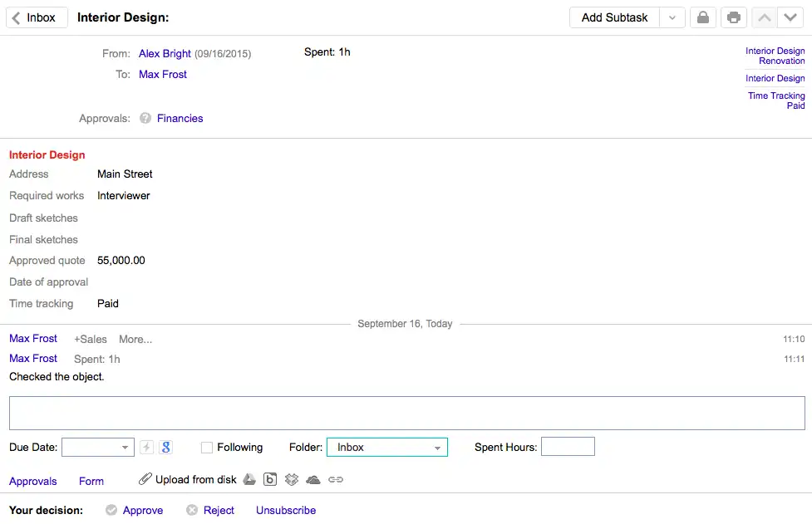Attach file from Google Drive icon

tap(249, 479)
